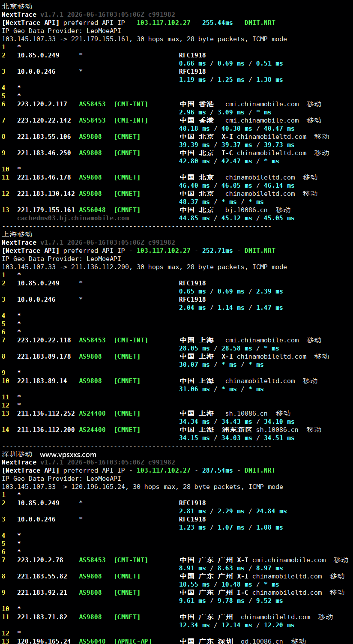The image size is (353, 644).
Task: Click the domain "bj.10086.cn"
Action: tap(246, 210)
